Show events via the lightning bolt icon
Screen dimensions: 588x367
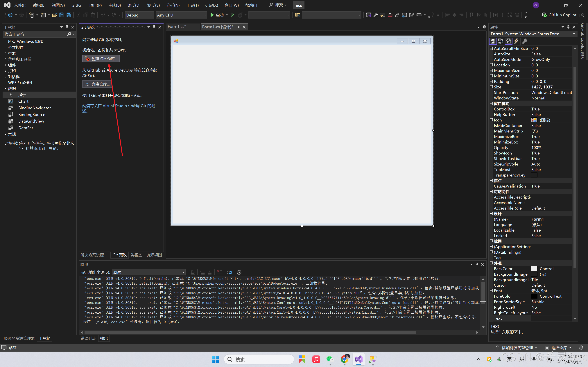point(516,41)
